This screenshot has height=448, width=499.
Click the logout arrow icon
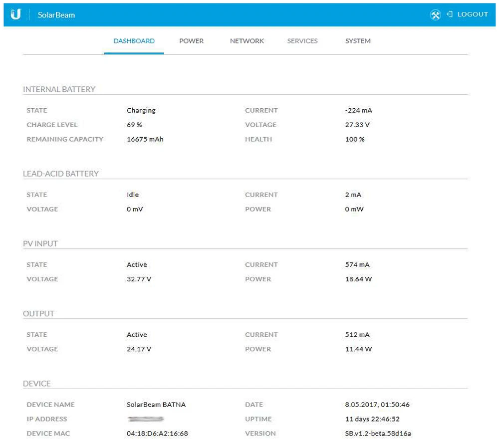450,14
